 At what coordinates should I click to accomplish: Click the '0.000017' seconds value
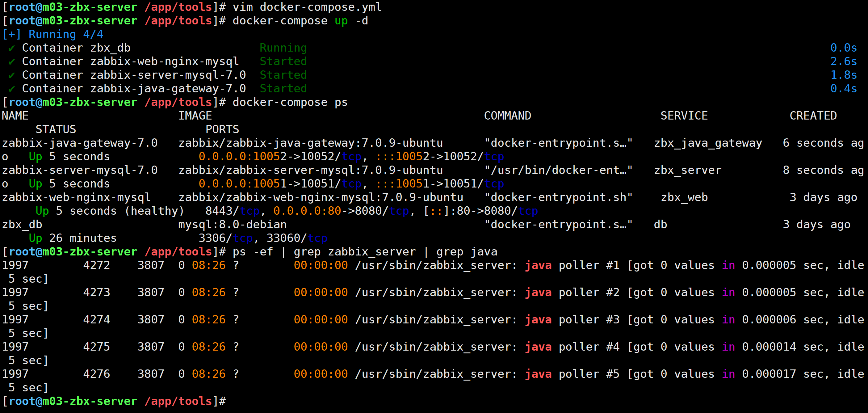pyautogui.click(x=769, y=374)
